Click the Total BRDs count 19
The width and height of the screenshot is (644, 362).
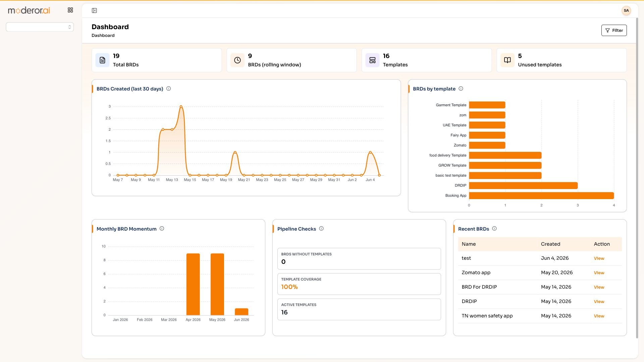[116, 56]
